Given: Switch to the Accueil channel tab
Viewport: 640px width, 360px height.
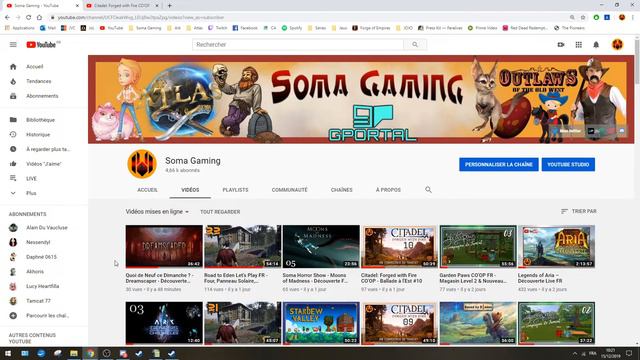Looking at the screenshot, I should (147, 190).
